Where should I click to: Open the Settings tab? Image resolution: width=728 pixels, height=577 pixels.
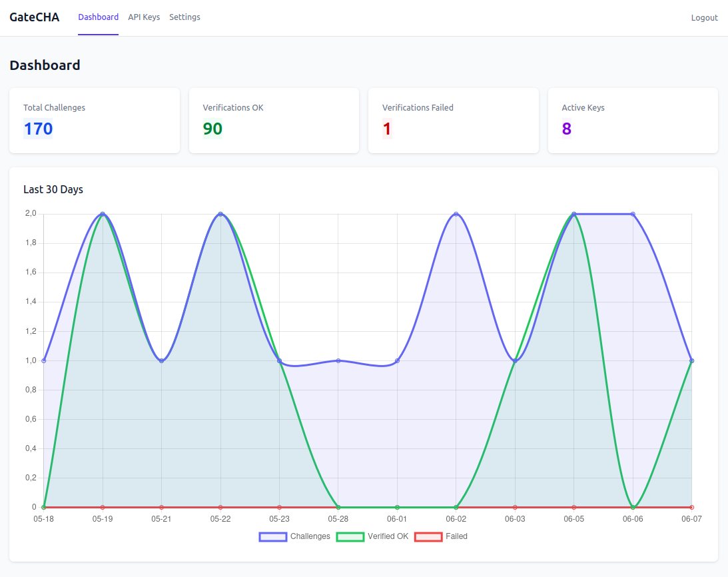tap(184, 17)
